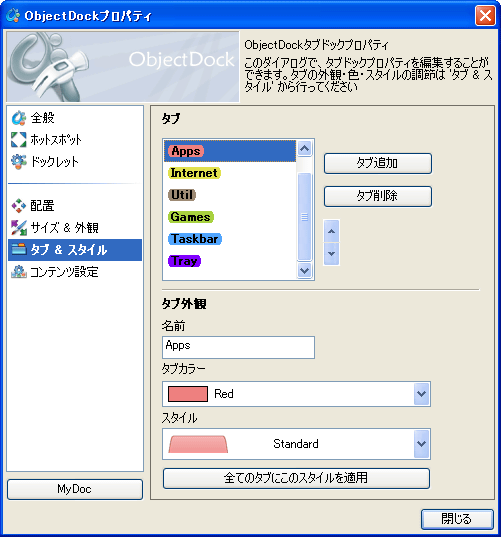Open the コンテンツ設定 page

[x=75, y=272]
